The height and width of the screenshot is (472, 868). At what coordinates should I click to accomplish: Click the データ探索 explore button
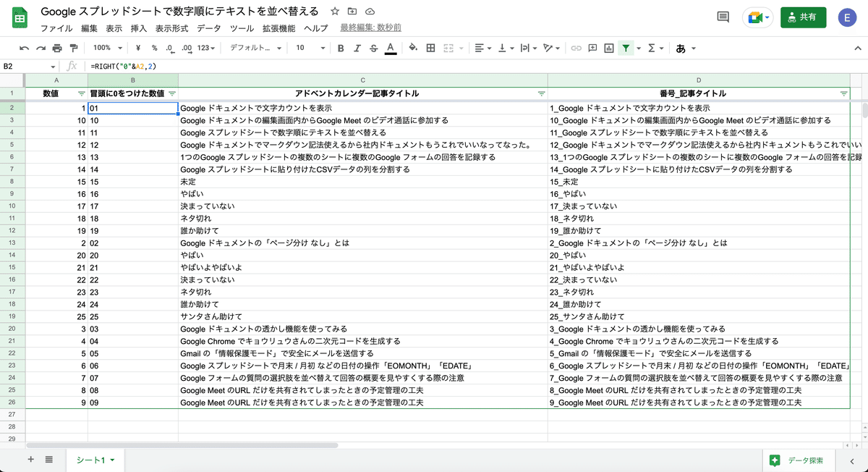799,460
